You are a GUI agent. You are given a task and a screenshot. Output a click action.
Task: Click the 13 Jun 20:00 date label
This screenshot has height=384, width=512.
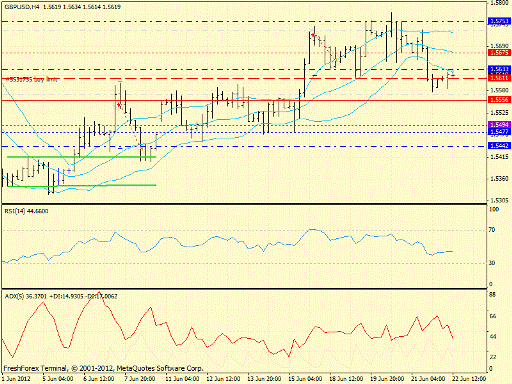pyautogui.click(x=264, y=379)
